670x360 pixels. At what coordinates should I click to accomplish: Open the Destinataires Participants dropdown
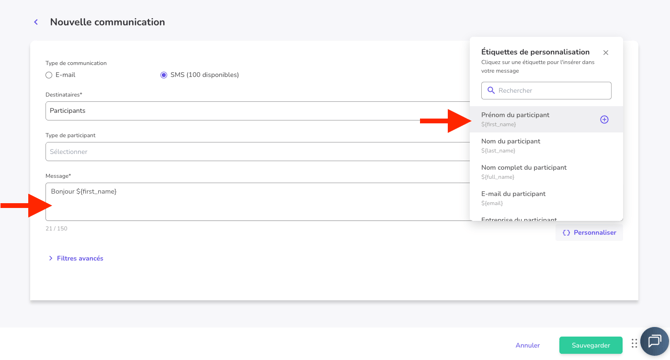tap(258, 111)
